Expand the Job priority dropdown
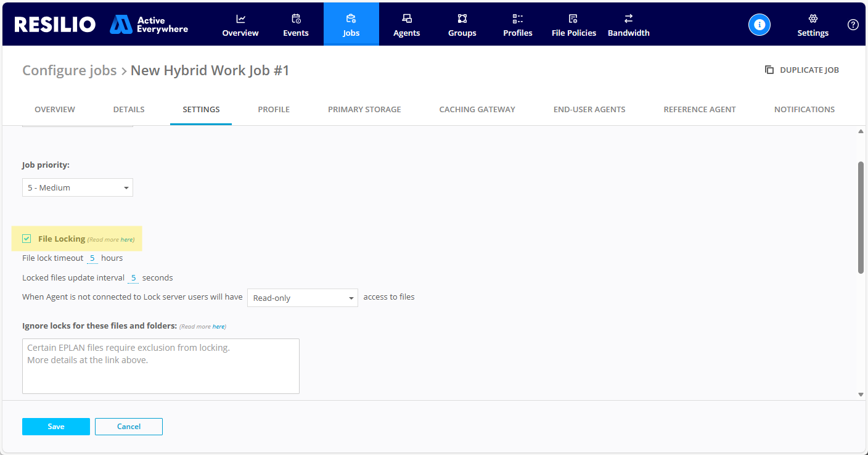868x455 pixels. 78,187
